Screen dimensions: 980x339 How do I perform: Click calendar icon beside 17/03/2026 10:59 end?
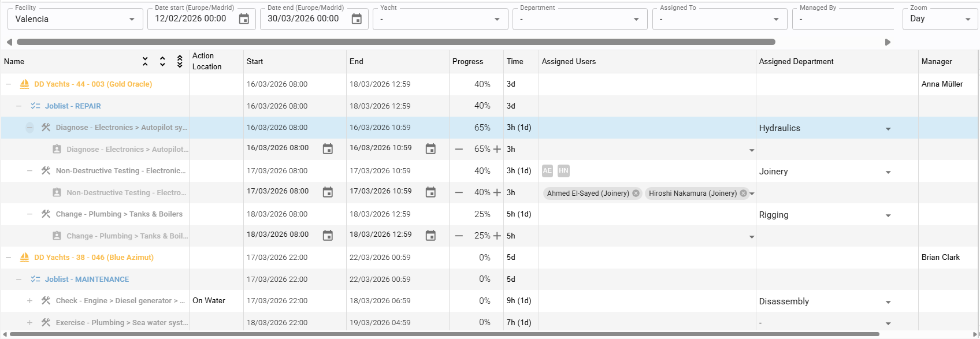point(430,192)
